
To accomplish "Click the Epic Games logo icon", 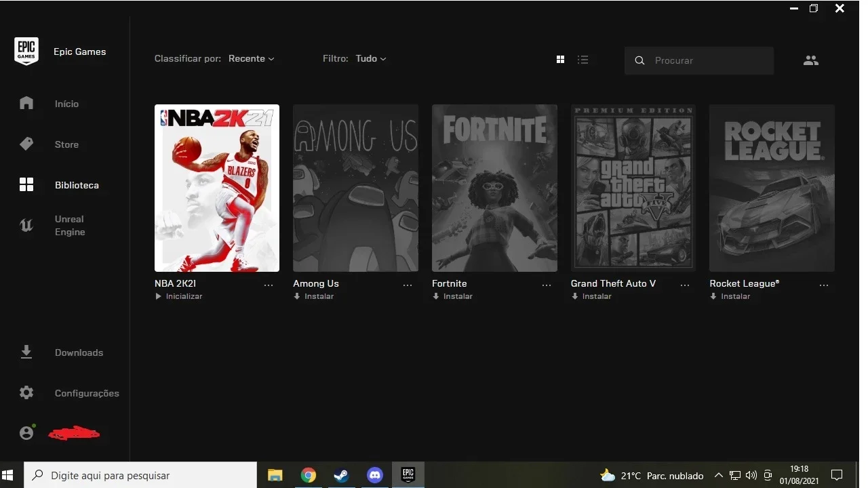I will tap(26, 52).
